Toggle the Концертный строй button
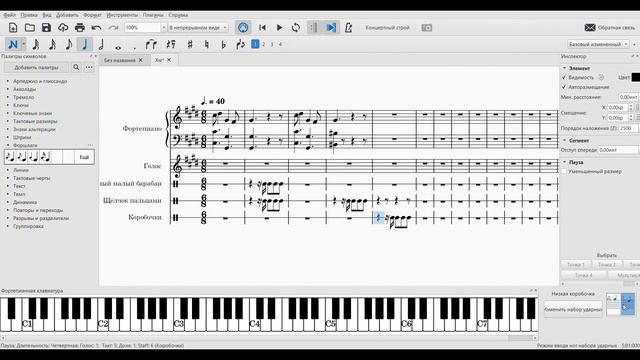640x360 pixels. (x=387, y=28)
